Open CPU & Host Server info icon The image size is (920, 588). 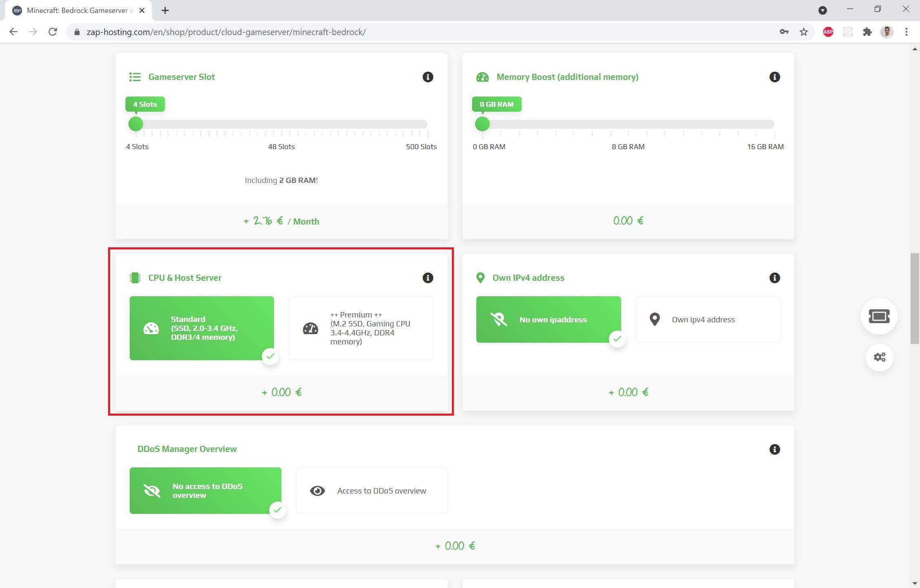(x=427, y=278)
